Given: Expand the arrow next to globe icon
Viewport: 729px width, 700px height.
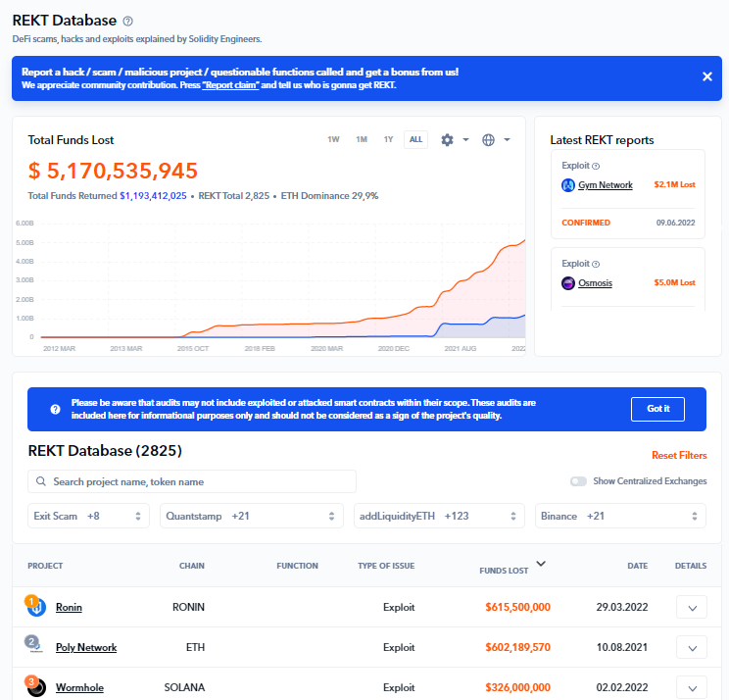Looking at the screenshot, I should (507, 139).
